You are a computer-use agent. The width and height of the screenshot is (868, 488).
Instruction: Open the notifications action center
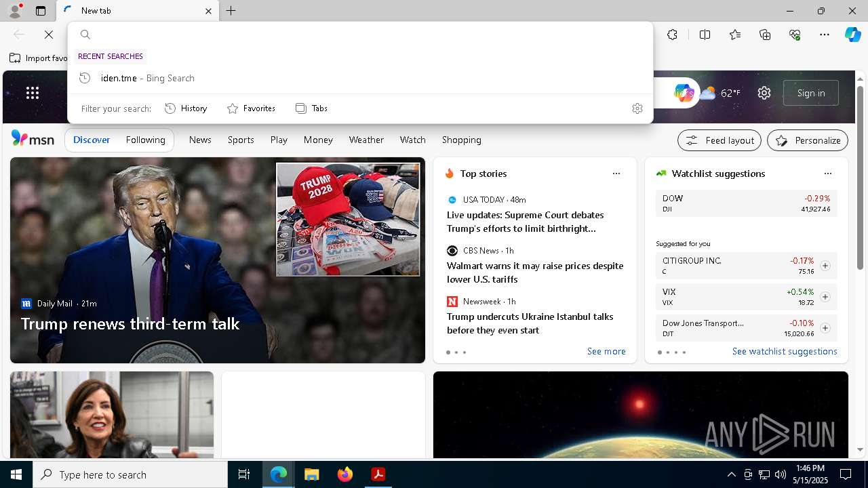point(846,474)
